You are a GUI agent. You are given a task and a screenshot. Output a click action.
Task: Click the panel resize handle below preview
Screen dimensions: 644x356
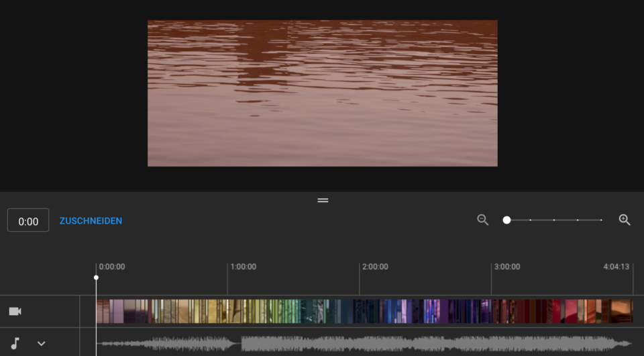point(323,200)
